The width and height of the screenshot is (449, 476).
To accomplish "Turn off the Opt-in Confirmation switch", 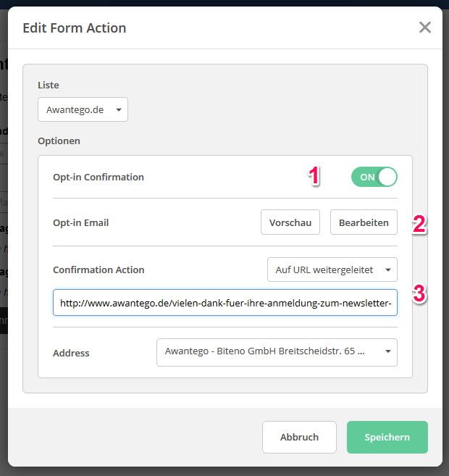I will click(x=374, y=177).
